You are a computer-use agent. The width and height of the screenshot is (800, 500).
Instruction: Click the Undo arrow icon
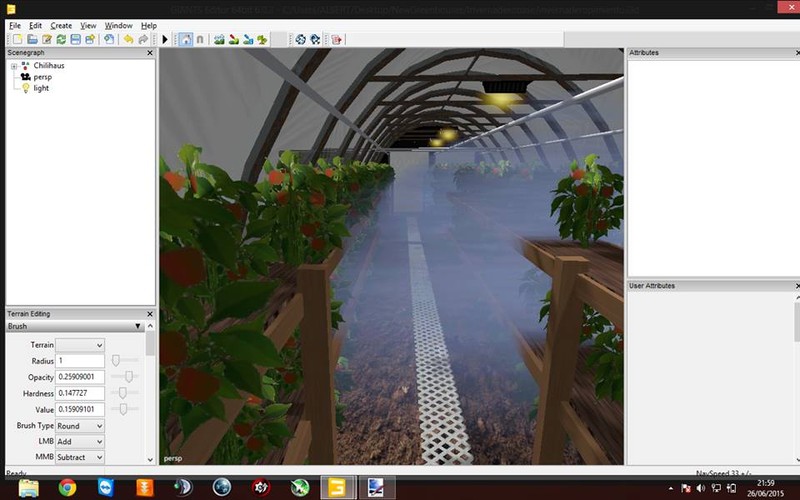pos(128,39)
